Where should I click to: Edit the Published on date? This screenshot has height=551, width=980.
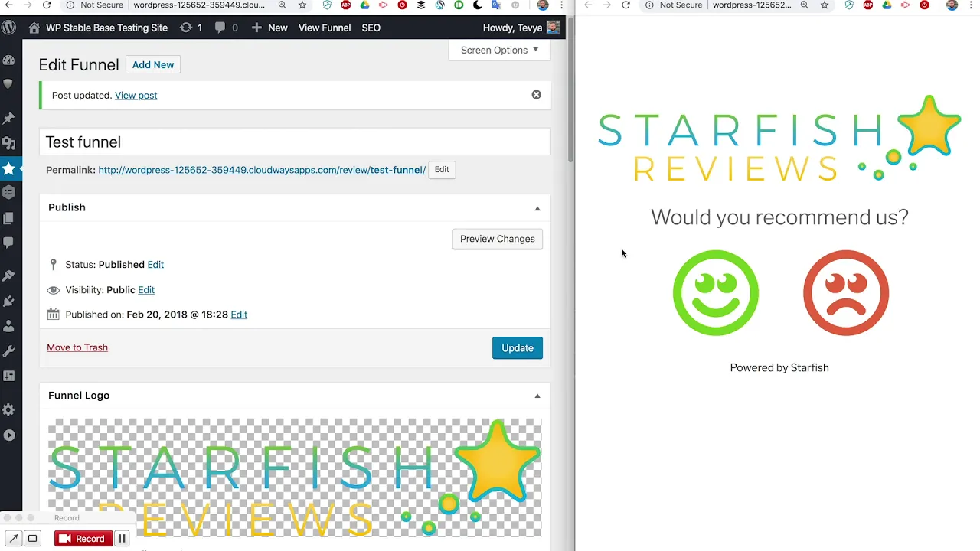[x=239, y=315]
